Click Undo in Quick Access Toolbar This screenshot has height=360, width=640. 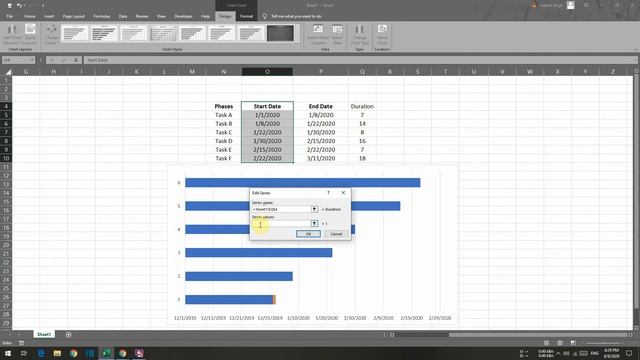point(19,6)
